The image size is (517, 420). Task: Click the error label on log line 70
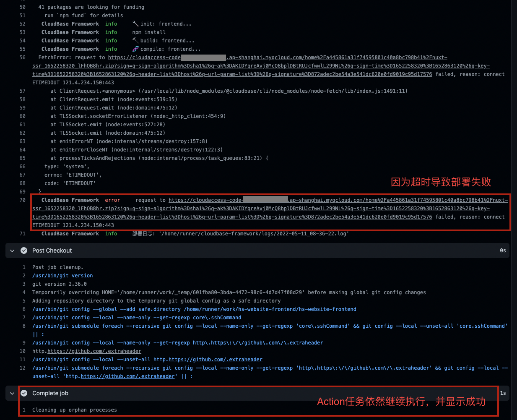(x=112, y=200)
